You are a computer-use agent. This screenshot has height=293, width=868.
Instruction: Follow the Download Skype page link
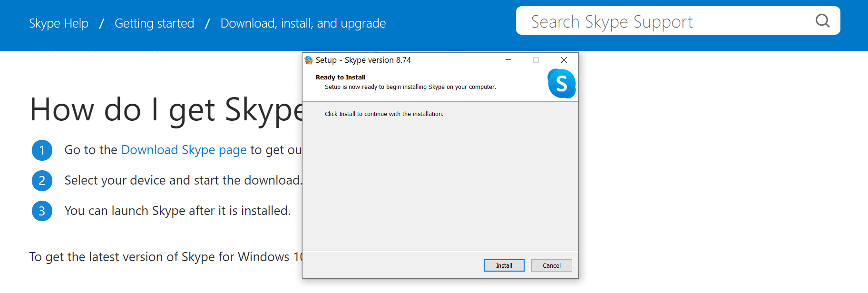coord(184,150)
